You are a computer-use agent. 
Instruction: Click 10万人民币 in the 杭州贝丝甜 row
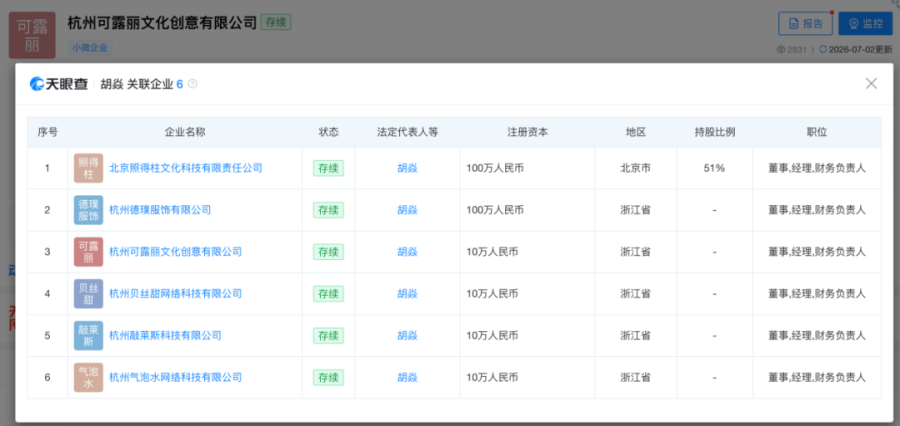point(492,294)
